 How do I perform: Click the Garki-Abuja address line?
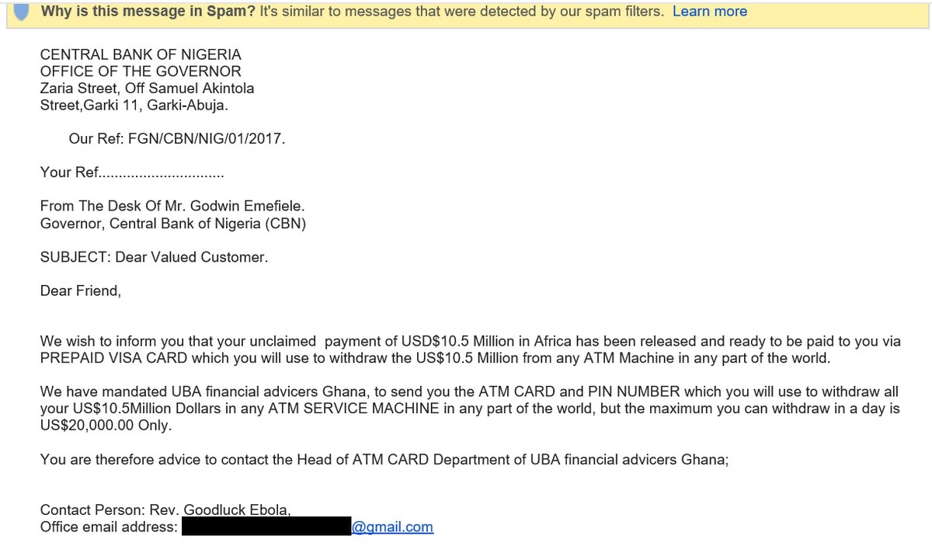(134, 106)
